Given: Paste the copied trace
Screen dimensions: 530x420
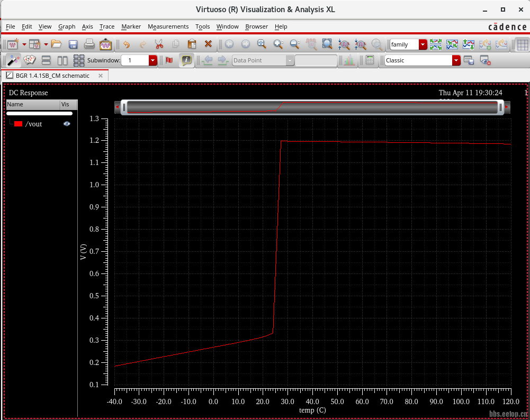Looking at the screenshot, I should pyautogui.click(x=192, y=44).
